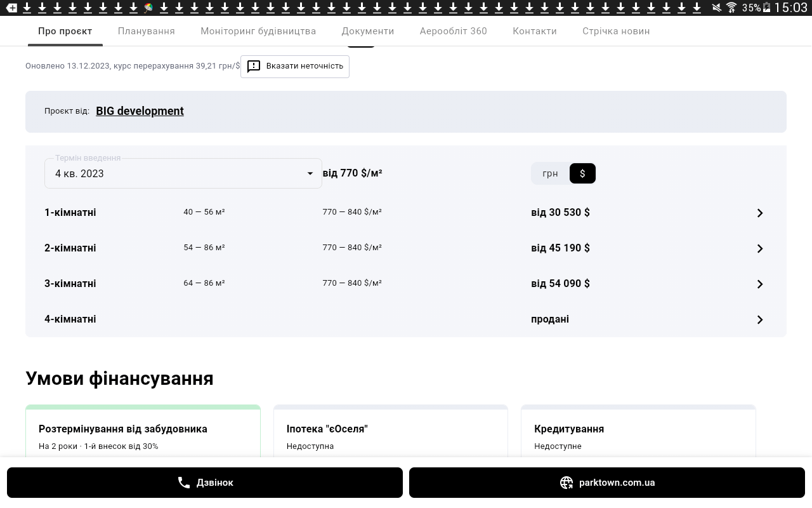Click the phone icon in Дзвінок button
Screen dimensions: 812x508
coord(184,483)
